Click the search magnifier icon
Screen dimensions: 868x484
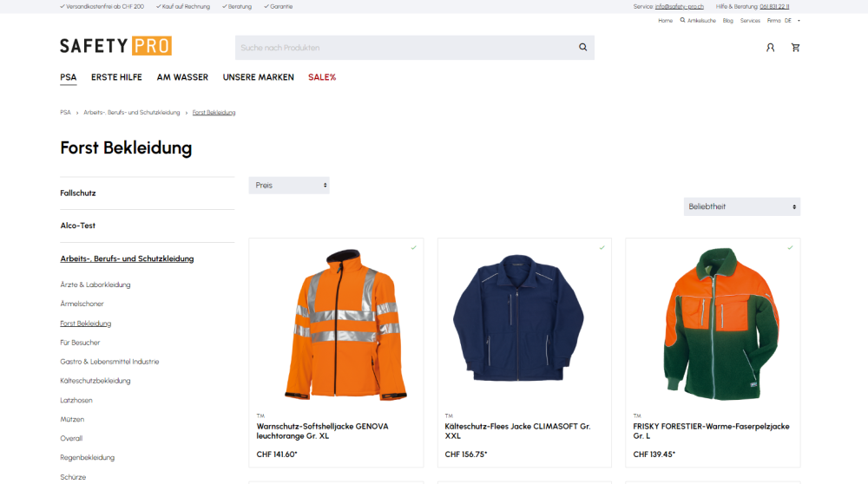[x=583, y=48]
